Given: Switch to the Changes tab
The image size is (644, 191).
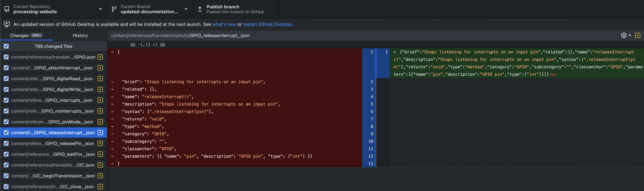Looking at the screenshot, I should 27,35.
